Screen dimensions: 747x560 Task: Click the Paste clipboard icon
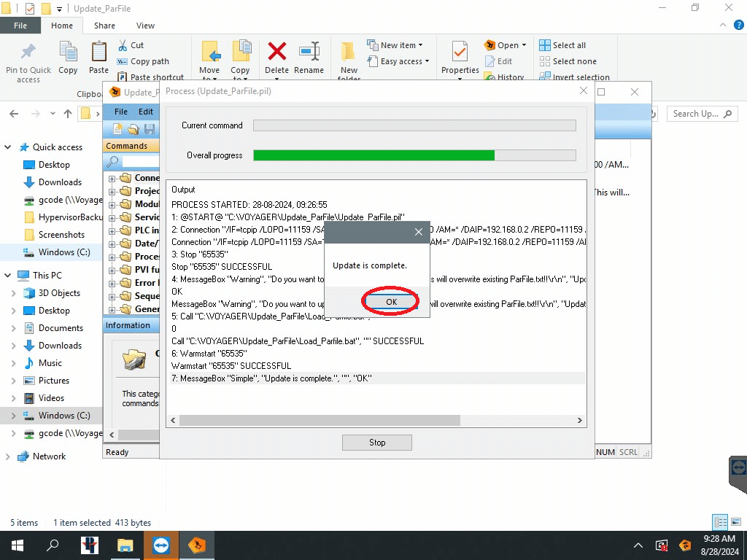98,52
